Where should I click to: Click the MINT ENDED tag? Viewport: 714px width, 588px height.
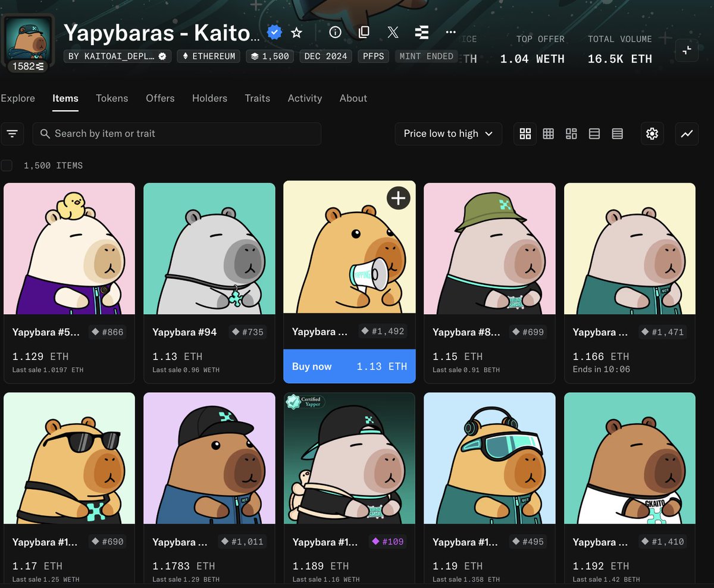(425, 57)
